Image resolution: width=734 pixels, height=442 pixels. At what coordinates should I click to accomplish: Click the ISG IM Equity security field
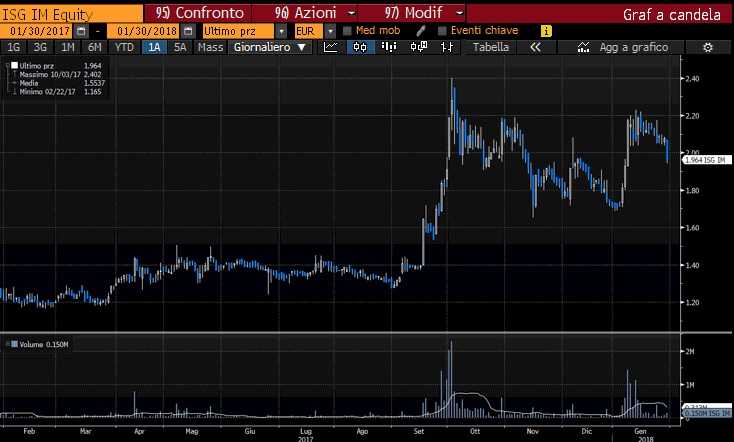click(71, 15)
